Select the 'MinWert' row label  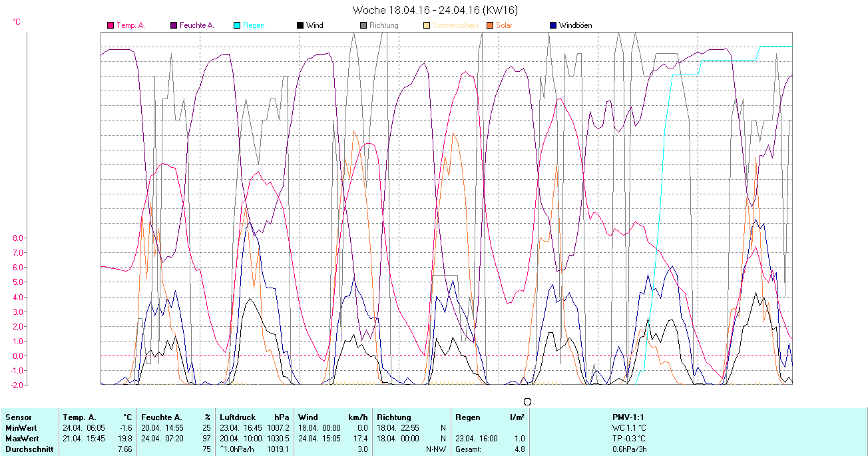point(21,428)
